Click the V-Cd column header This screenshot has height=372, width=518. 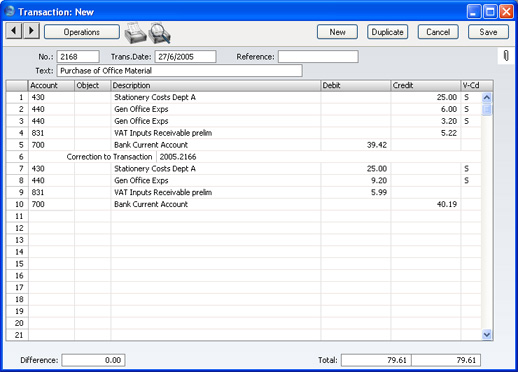pos(477,86)
